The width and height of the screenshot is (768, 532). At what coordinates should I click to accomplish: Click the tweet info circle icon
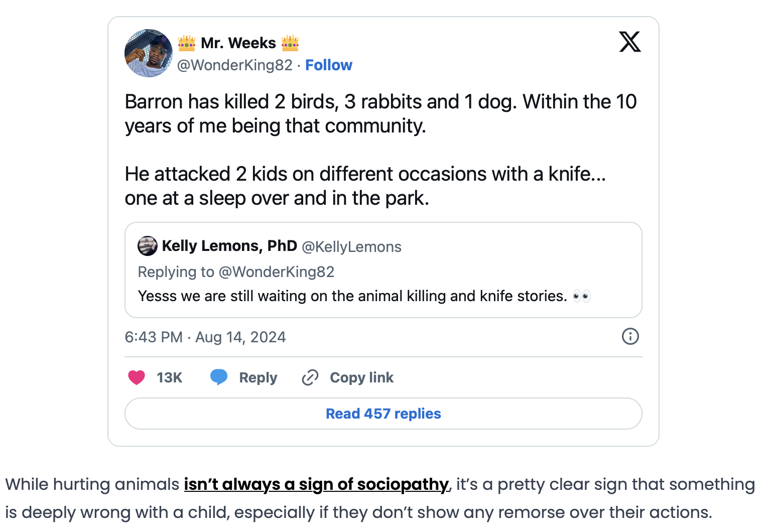630,336
